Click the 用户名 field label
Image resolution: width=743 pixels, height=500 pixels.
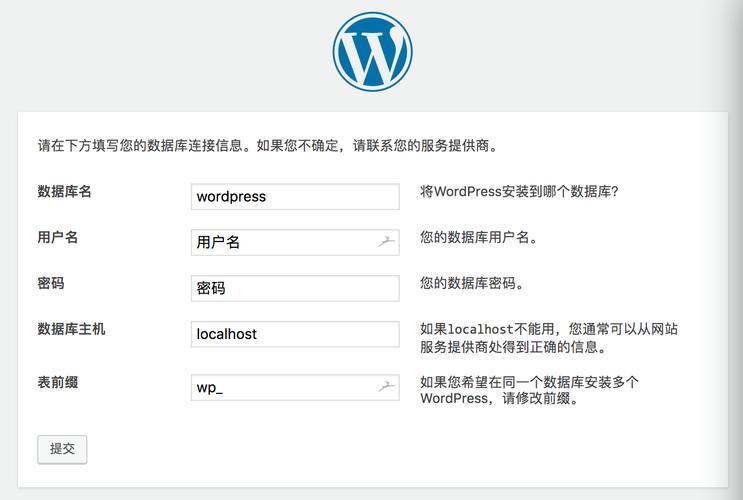tap(58, 237)
